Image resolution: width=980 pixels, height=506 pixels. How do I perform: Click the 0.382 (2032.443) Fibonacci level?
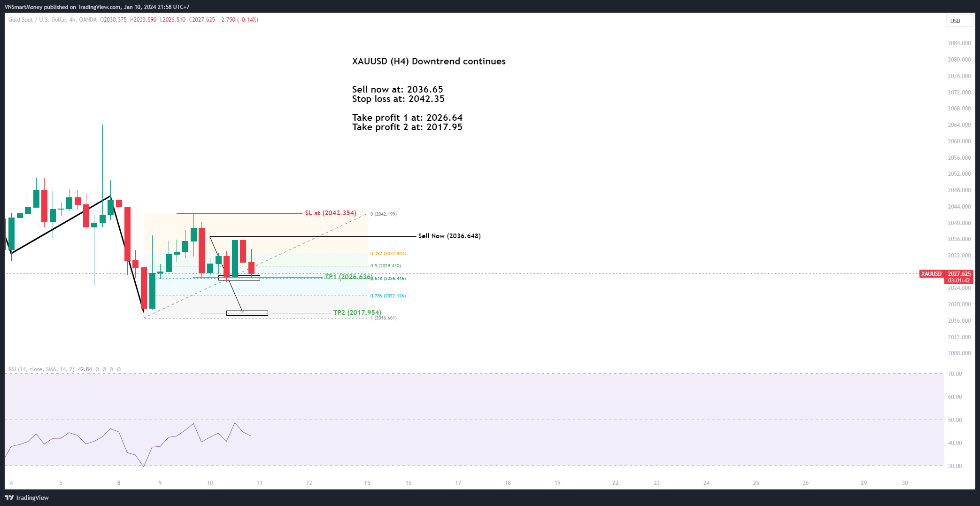(388, 254)
